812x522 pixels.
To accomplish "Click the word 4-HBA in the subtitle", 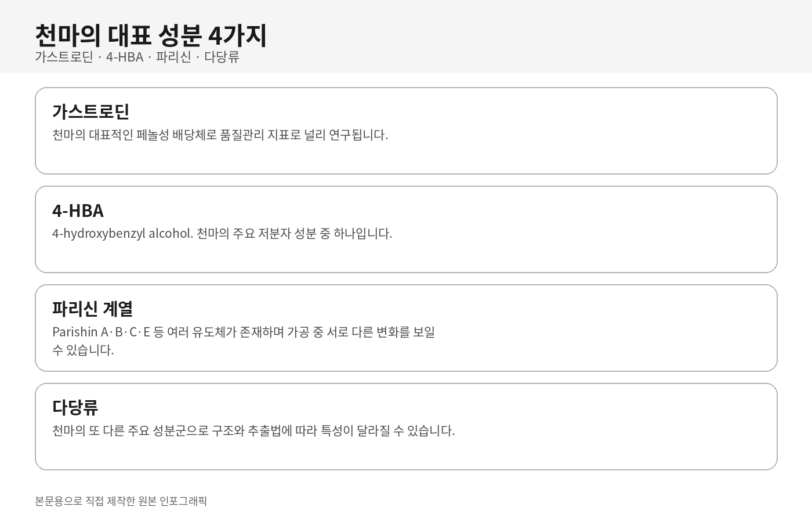I will click(125, 57).
